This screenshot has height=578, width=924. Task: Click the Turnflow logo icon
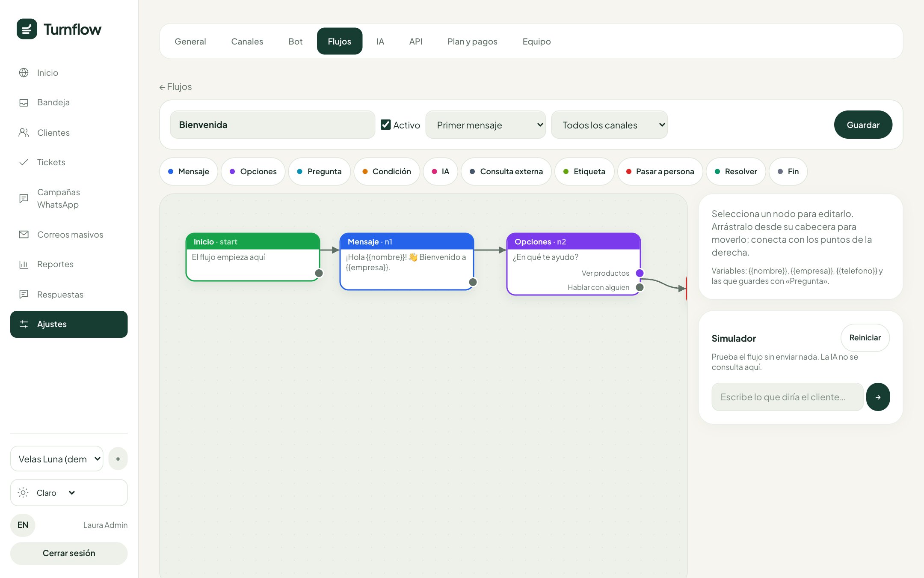click(x=27, y=29)
